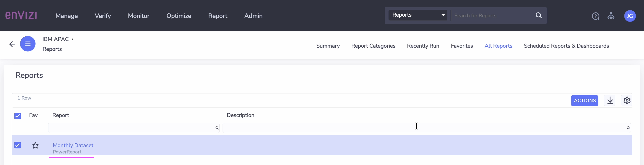
Task: Open the Optimize top menu
Action: pyautogui.click(x=179, y=16)
